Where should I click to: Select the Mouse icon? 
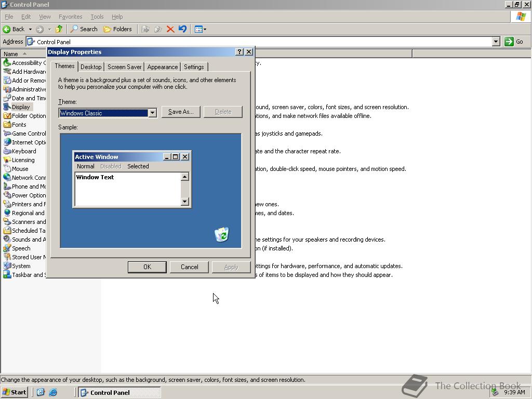7,168
